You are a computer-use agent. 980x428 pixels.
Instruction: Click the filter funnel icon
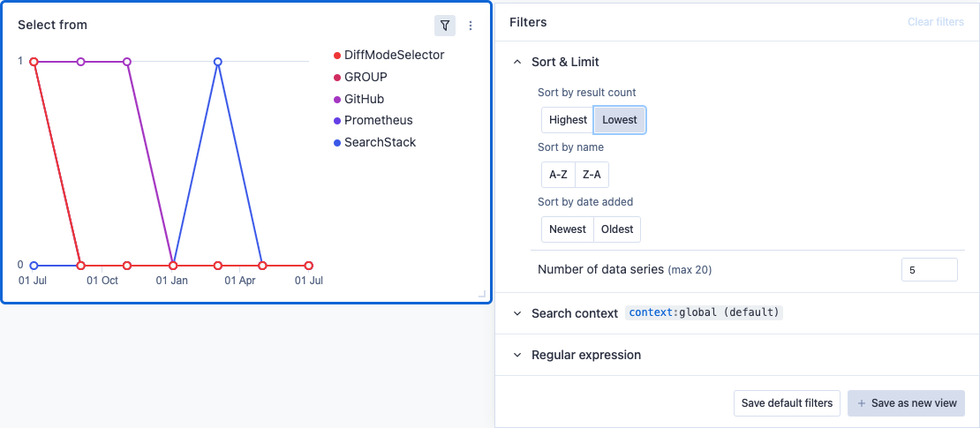[444, 26]
